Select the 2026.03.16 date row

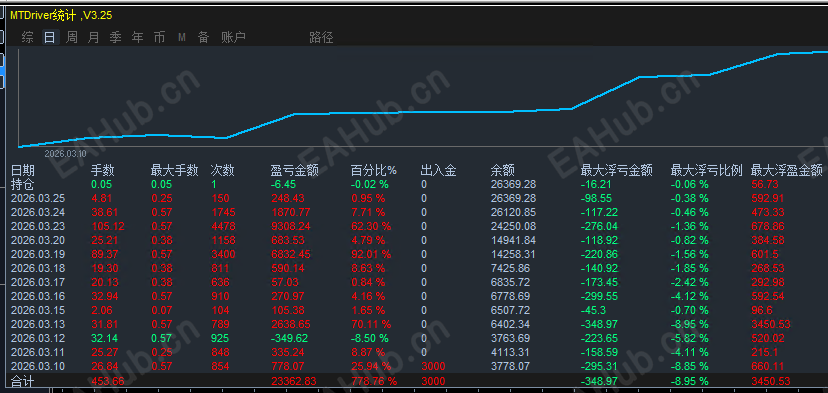point(37,296)
